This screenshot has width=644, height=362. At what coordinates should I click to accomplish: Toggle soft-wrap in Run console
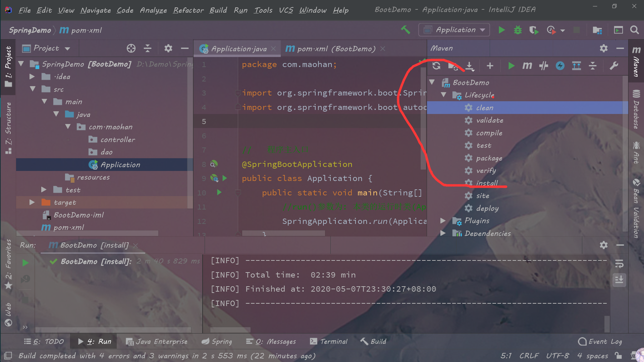619,264
